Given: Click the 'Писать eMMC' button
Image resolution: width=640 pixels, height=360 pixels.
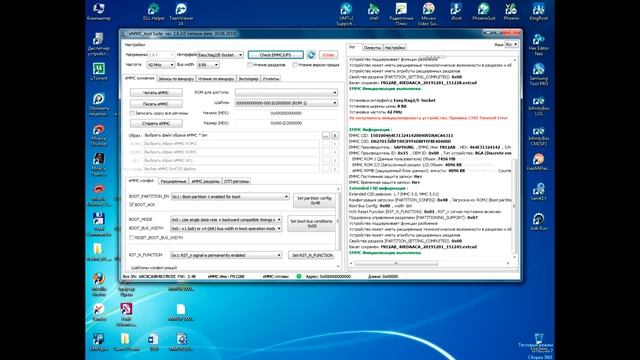Looking at the screenshot, I should point(156,104).
